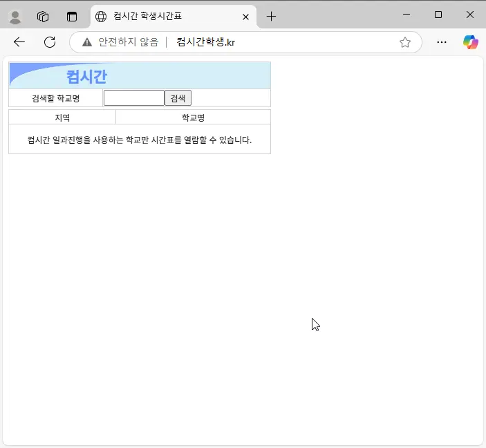Open the browser settings ellipsis menu
Screen dimensions: 486x448
tap(441, 42)
